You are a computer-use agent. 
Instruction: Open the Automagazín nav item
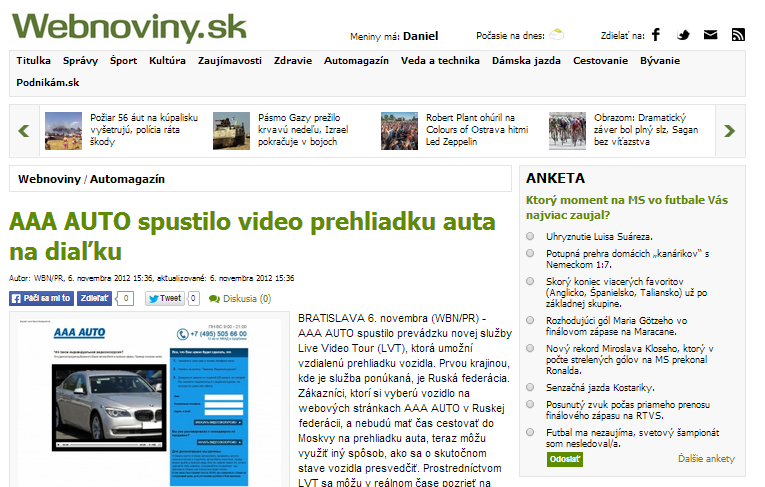(357, 61)
